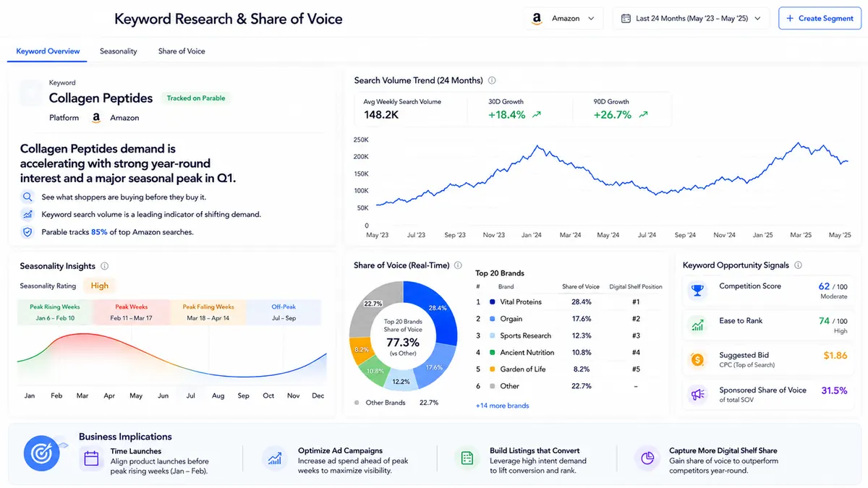
Task: Click the Digital Shelf Position column header
Action: 636,287
